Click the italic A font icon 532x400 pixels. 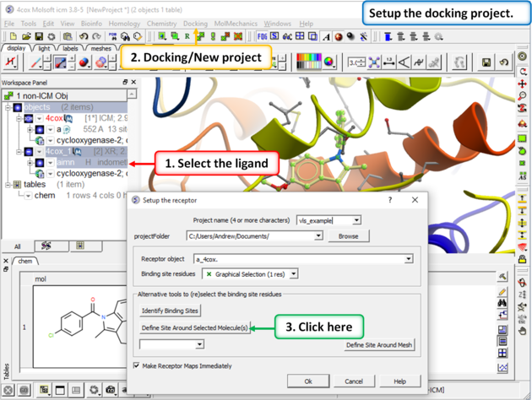point(326,36)
